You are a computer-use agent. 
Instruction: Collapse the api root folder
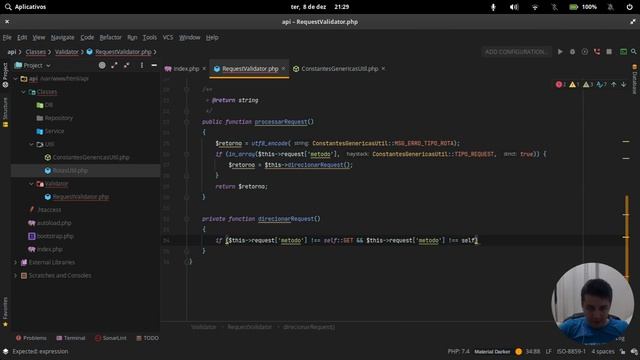click(x=16, y=79)
